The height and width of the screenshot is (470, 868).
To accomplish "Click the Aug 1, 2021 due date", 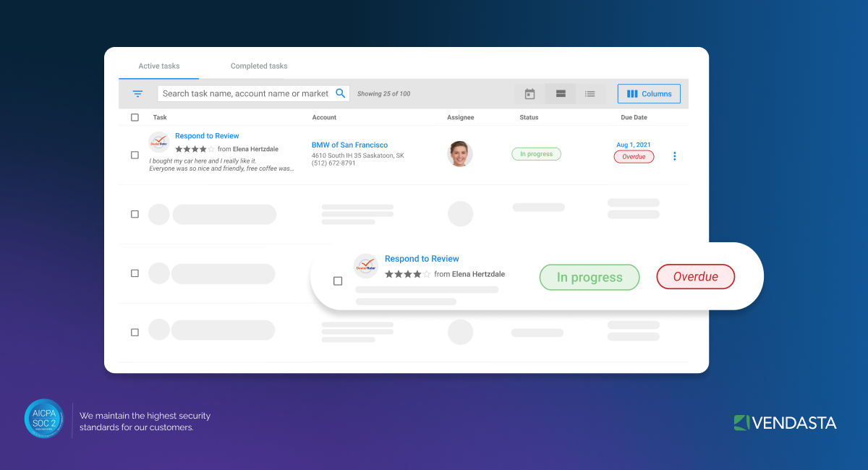I will (634, 145).
